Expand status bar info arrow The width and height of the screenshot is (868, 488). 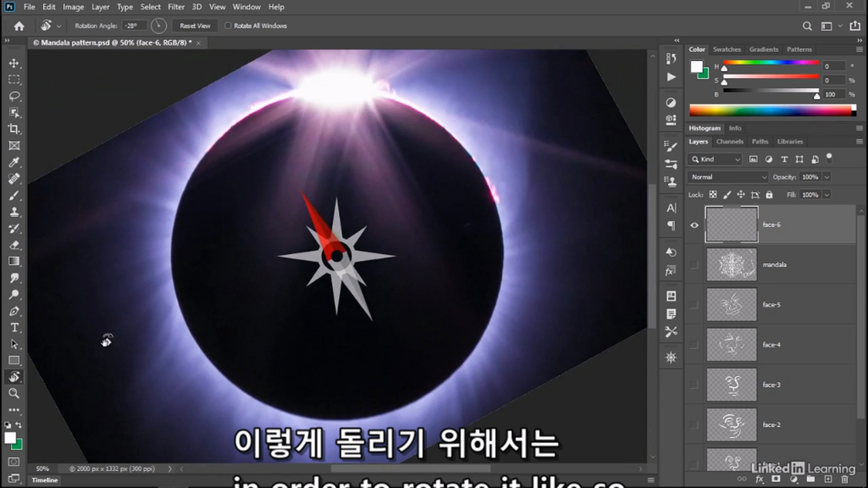tap(170, 468)
